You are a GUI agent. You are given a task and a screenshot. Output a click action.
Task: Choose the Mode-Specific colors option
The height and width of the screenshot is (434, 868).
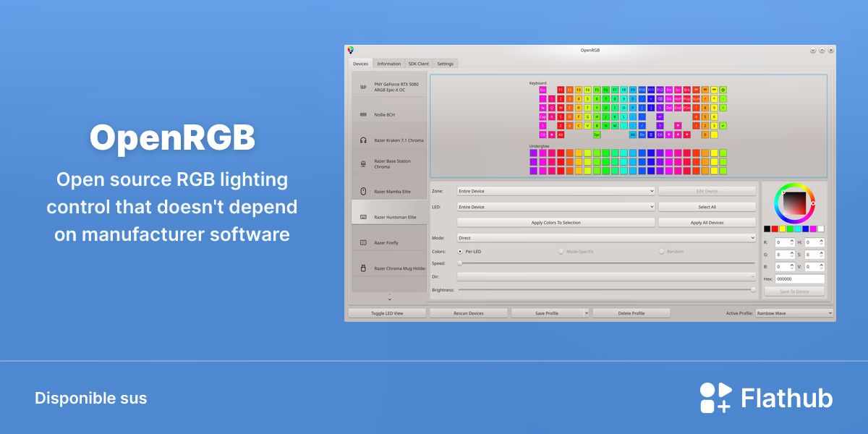(x=575, y=251)
